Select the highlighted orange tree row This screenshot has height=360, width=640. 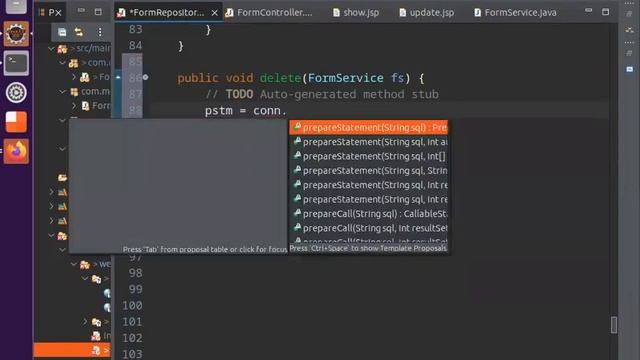72,350
